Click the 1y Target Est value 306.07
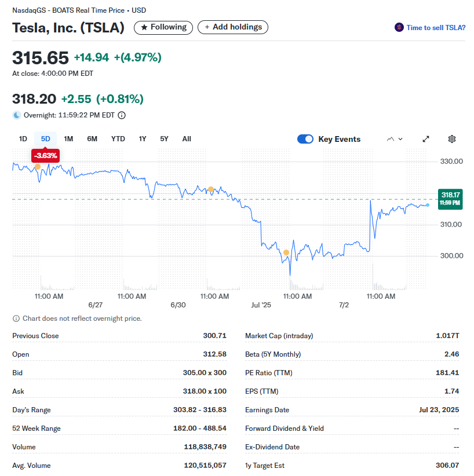 447,465
